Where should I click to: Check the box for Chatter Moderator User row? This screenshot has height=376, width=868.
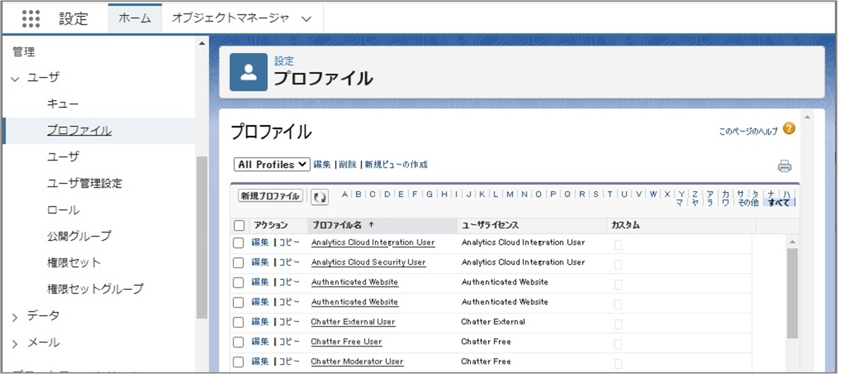[x=238, y=362]
